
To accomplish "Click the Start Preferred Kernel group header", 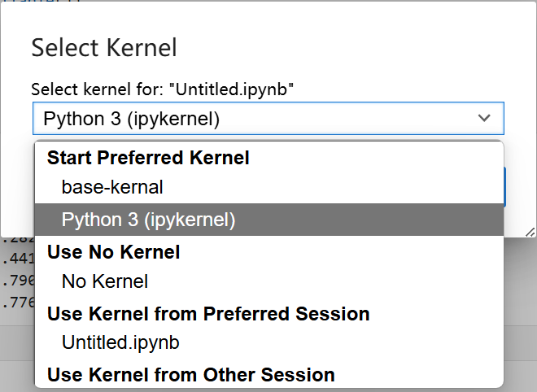I will (148, 158).
